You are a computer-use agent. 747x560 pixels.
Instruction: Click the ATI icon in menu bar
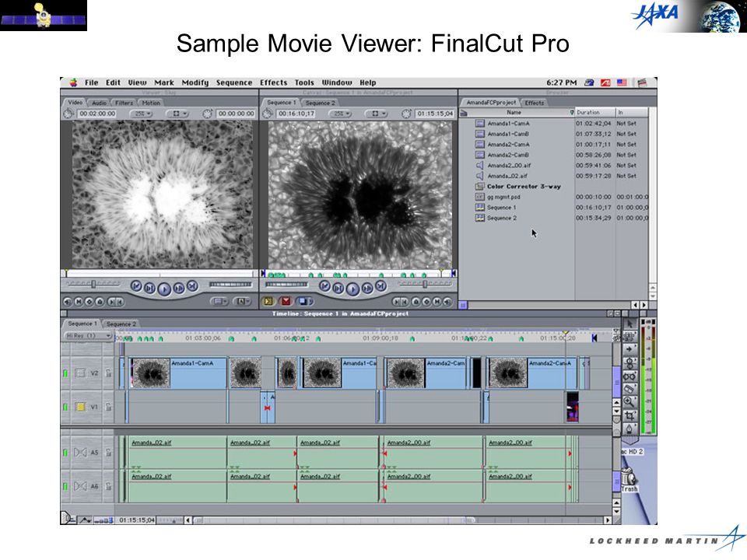pos(605,82)
